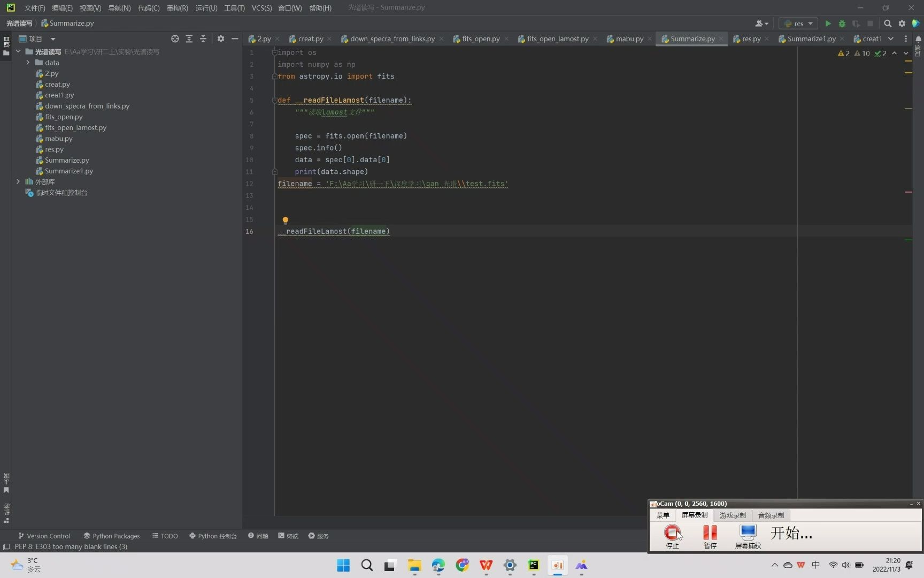
Task: Open IDE settings gear in the top toolbar
Action: tap(902, 24)
